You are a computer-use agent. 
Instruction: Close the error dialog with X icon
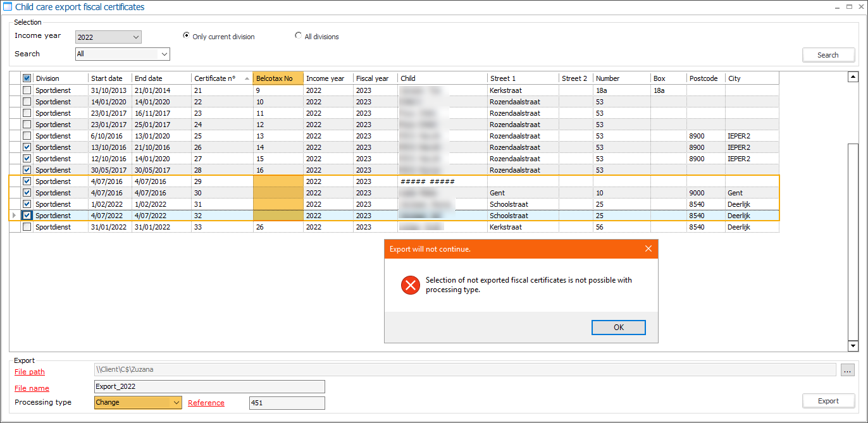(648, 248)
